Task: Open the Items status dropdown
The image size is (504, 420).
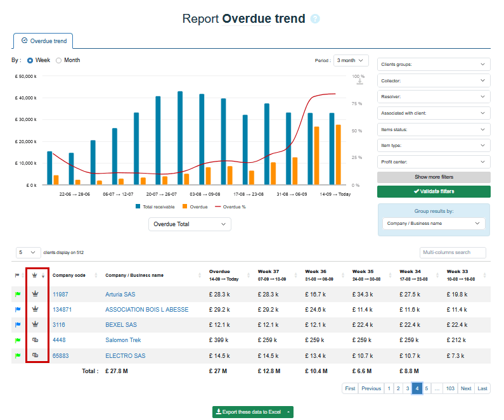Action: click(x=434, y=129)
